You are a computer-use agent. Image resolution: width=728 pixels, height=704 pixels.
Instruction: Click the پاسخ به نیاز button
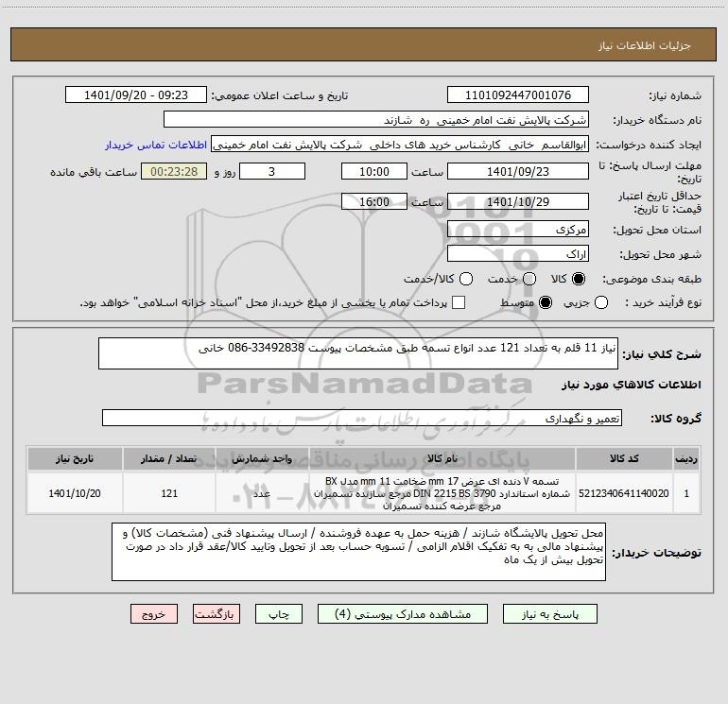[550, 614]
